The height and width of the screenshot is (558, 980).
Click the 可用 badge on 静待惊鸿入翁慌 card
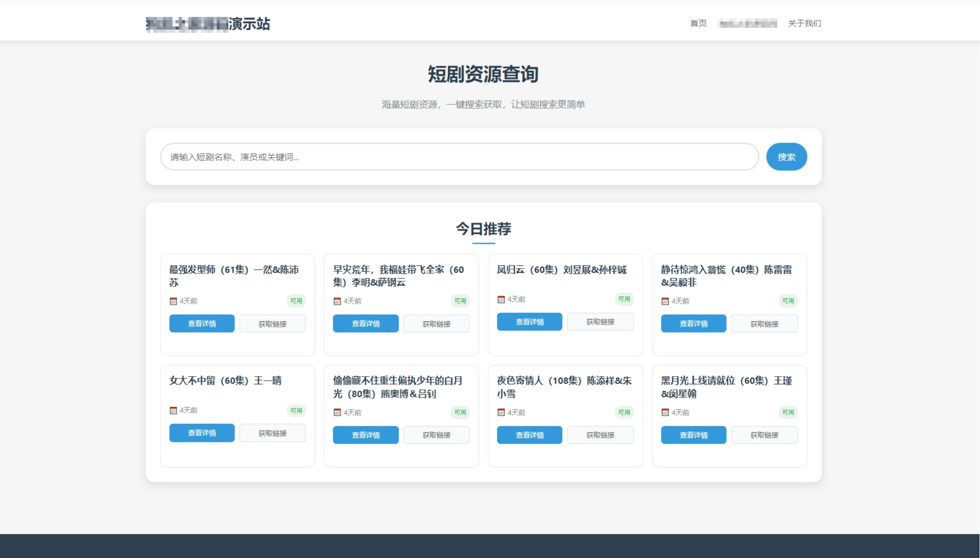[x=788, y=301]
